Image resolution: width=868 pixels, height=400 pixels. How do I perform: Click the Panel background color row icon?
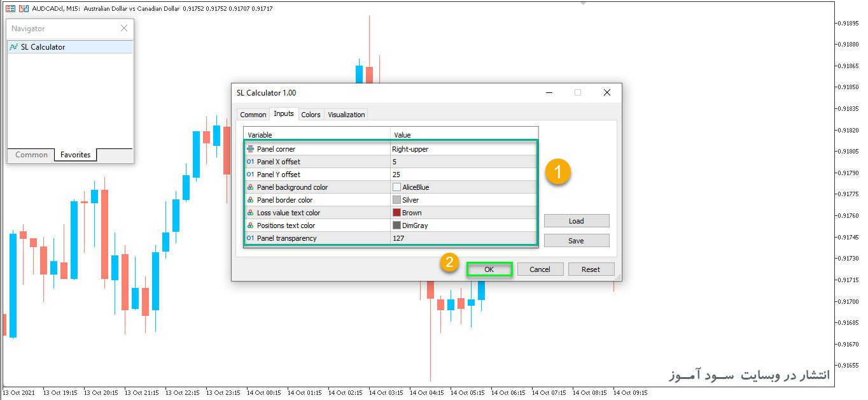250,187
